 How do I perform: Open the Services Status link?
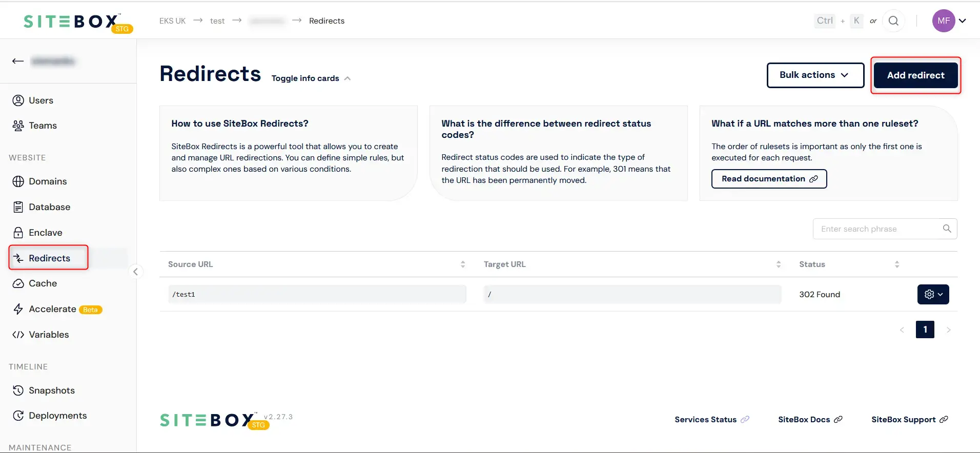(712, 420)
